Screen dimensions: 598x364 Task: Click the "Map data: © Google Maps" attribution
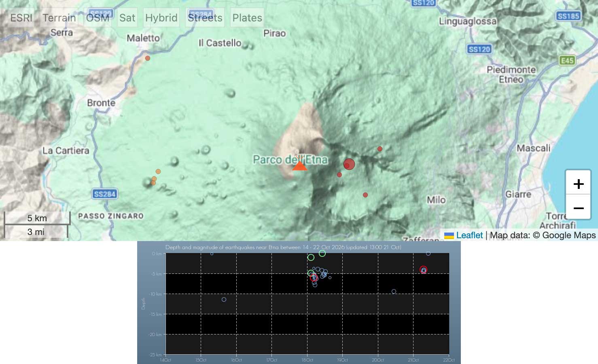(543, 235)
